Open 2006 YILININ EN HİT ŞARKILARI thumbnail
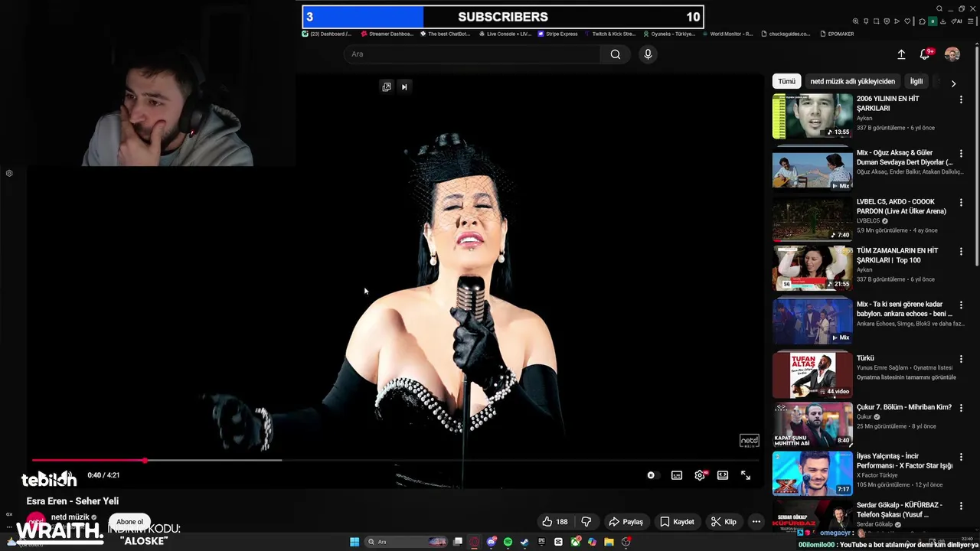980x551 pixels. pyautogui.click(x=812, y=116)
